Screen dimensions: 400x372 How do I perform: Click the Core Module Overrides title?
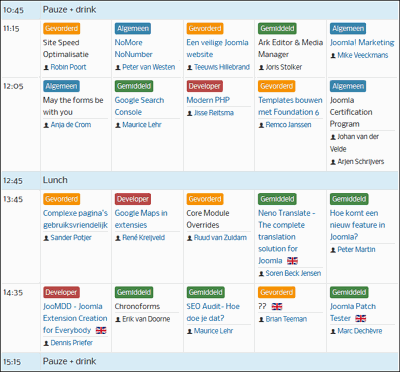[208, 219]
